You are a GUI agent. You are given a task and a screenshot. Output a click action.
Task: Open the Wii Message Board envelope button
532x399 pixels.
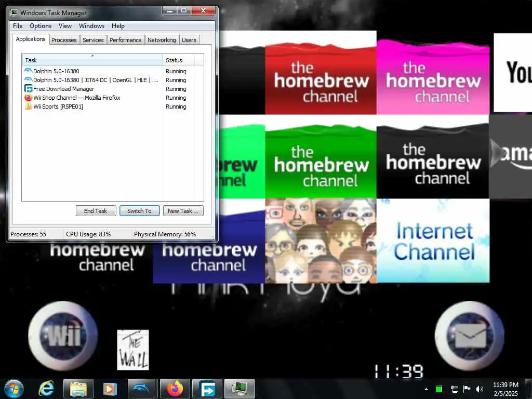click(x=470, y=336)
